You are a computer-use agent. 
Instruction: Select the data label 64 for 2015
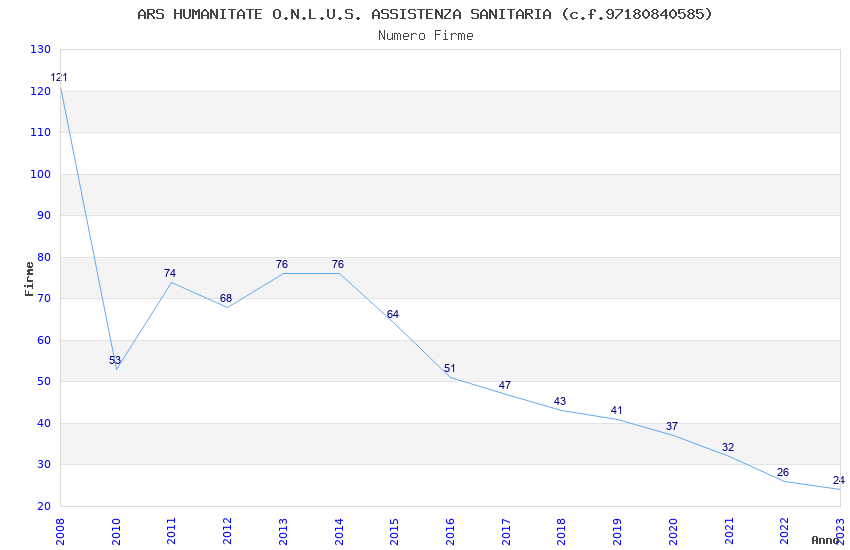(393, 314)
